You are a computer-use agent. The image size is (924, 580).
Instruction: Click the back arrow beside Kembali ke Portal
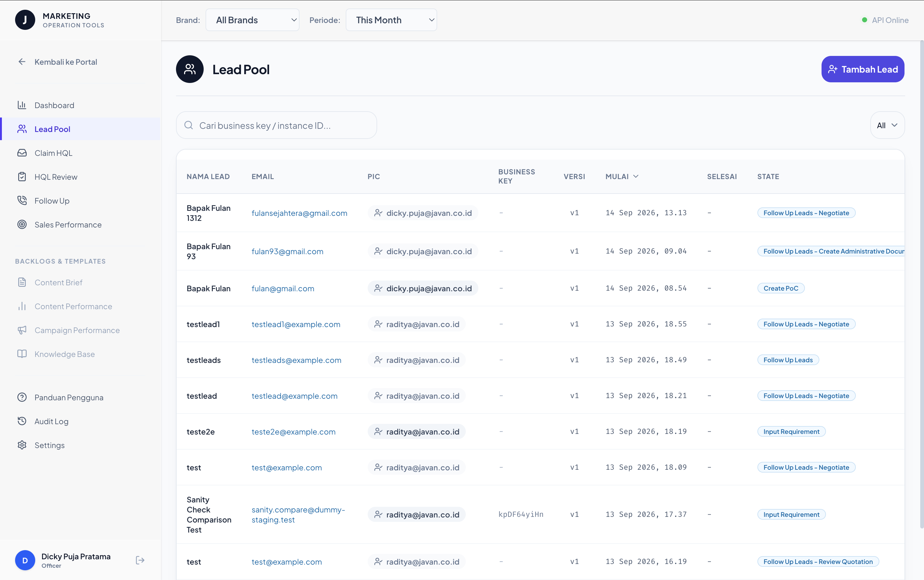22,62
